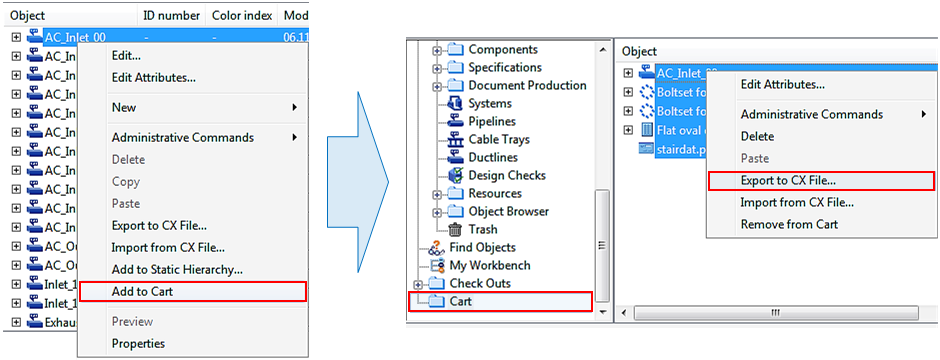Open Design Checks via its icon
Image resolution: width=940 pixels, height=360 pixels.
pyautogui.click(x=455, y=176)
